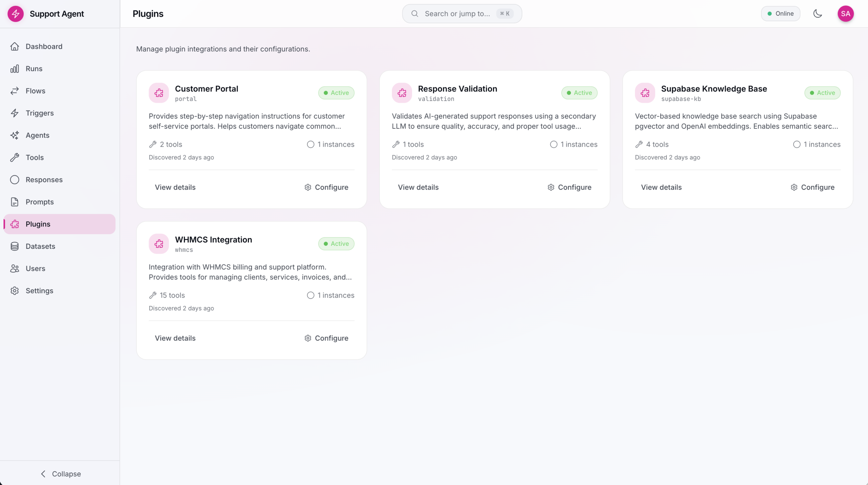Go to Prompts
Image resolution: width=868 pixels, height=485 pixels.
60,202
